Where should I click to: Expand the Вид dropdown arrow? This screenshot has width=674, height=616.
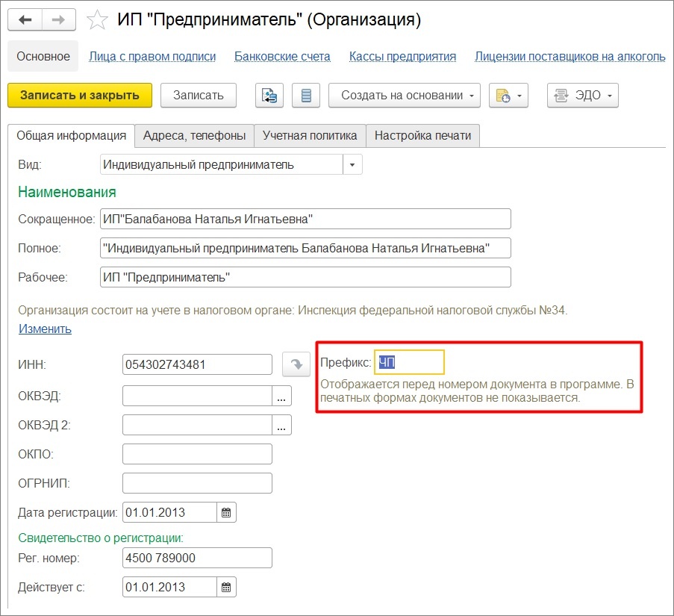[352, 164]
